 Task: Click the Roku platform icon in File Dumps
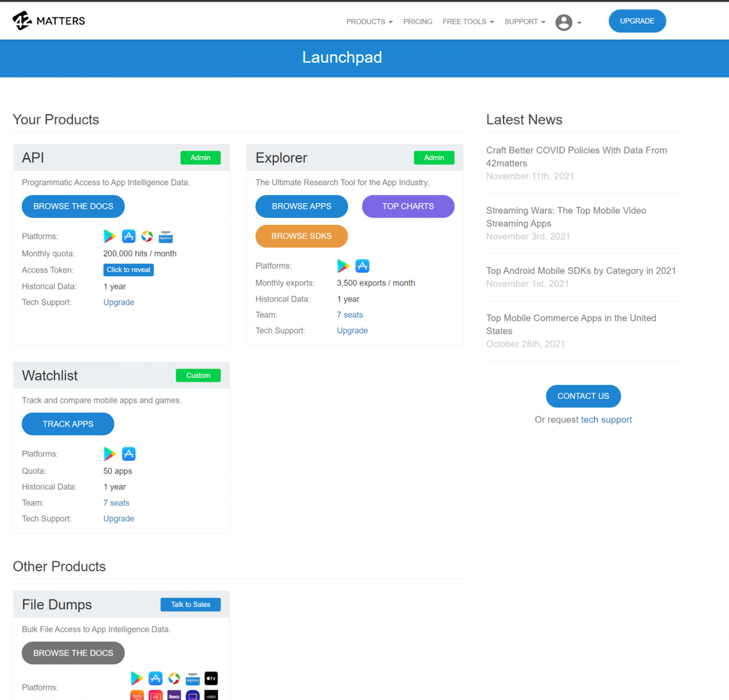pos(174,695)
